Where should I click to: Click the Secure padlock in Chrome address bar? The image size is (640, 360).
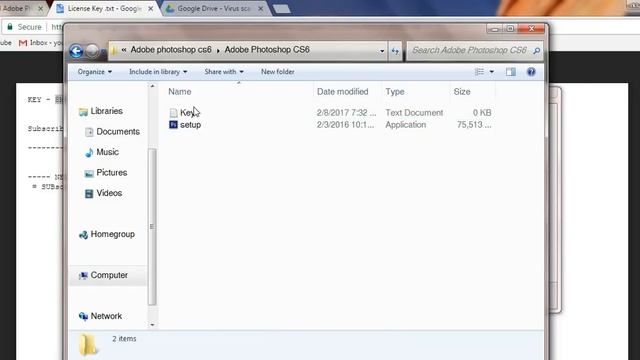[x=10, y=27]
